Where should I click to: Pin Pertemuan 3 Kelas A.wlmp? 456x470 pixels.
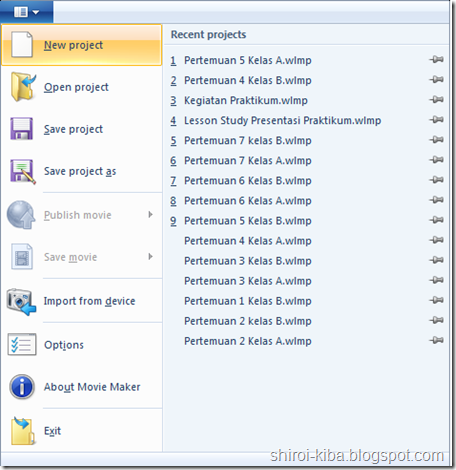(x=436, y=280)
